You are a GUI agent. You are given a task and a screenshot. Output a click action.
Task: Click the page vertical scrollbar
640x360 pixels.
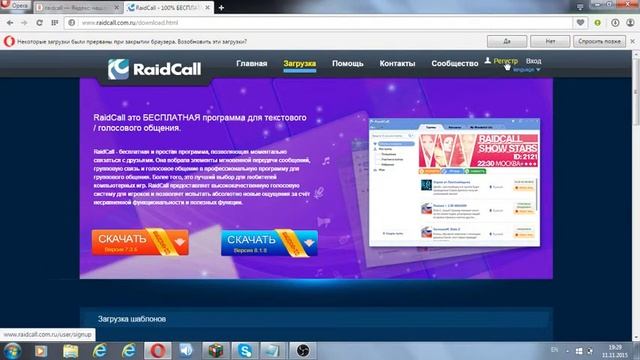(636, 195)
